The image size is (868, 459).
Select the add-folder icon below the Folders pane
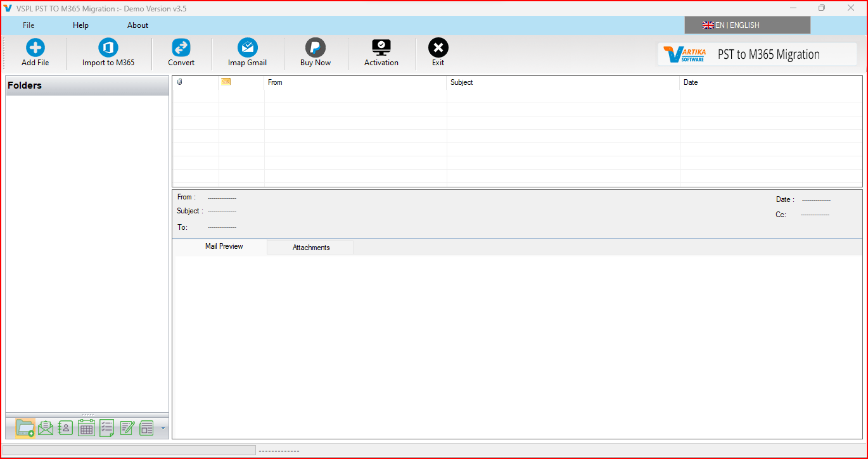25,428
